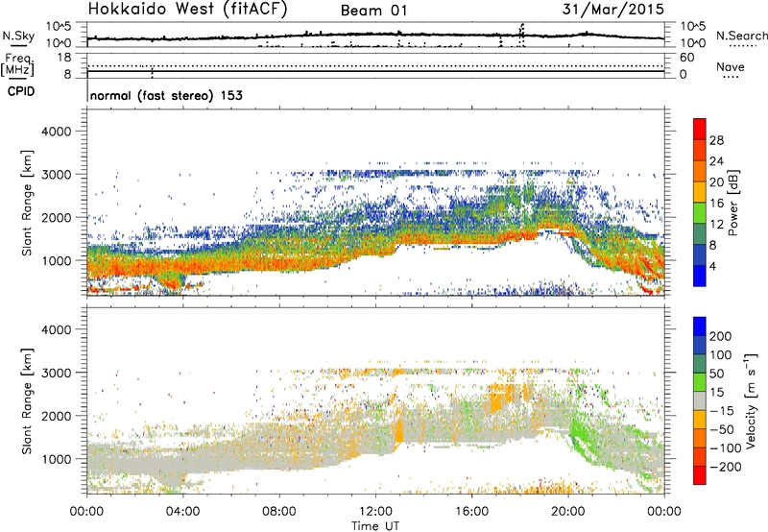Screen dimensions: 768x532
Task: Click the '24' label on the Power colorbar
Action: click(716, 161)
